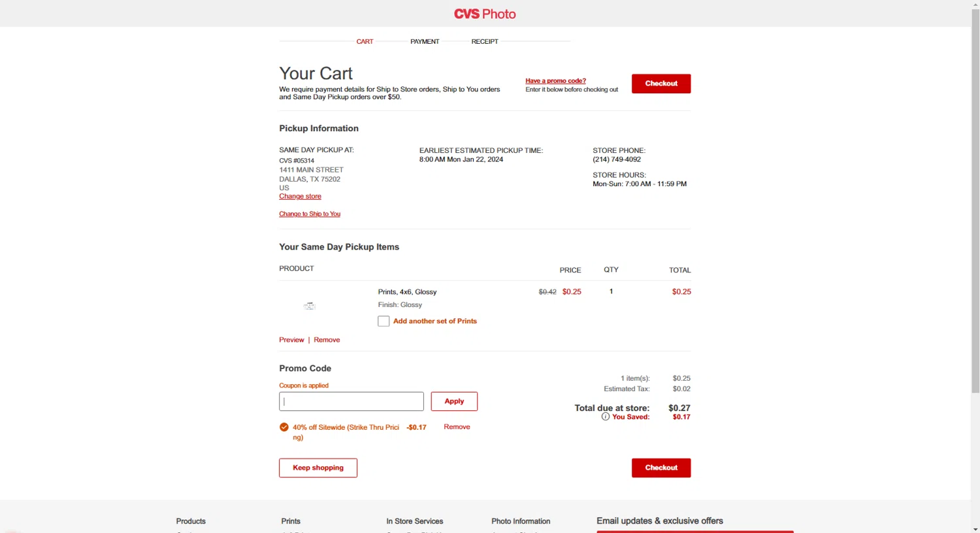This screenshot has height=533, width=980.
Task: Focus the promo code input field
Action: 351,401
